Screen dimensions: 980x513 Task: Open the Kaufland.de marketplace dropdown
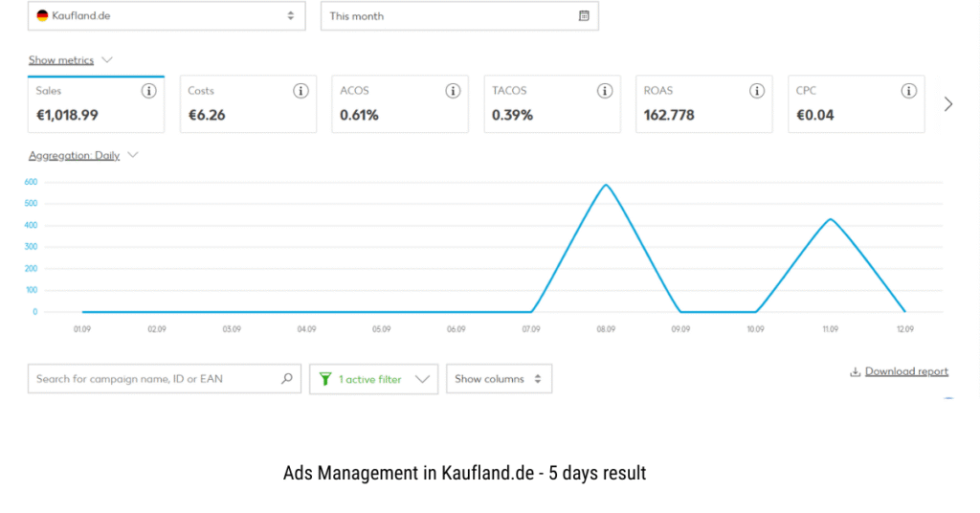pyautogui.click(x=167, y=16)
